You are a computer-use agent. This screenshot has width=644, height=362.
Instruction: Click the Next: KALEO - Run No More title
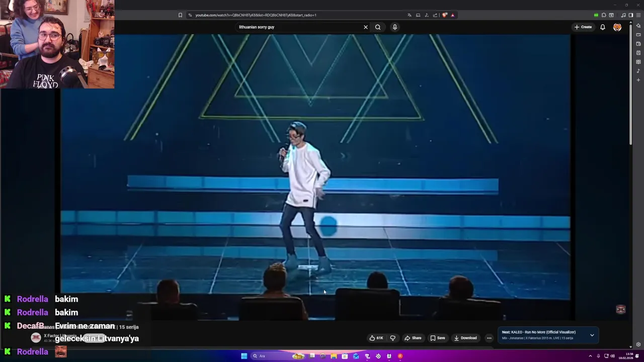[538, 332]
